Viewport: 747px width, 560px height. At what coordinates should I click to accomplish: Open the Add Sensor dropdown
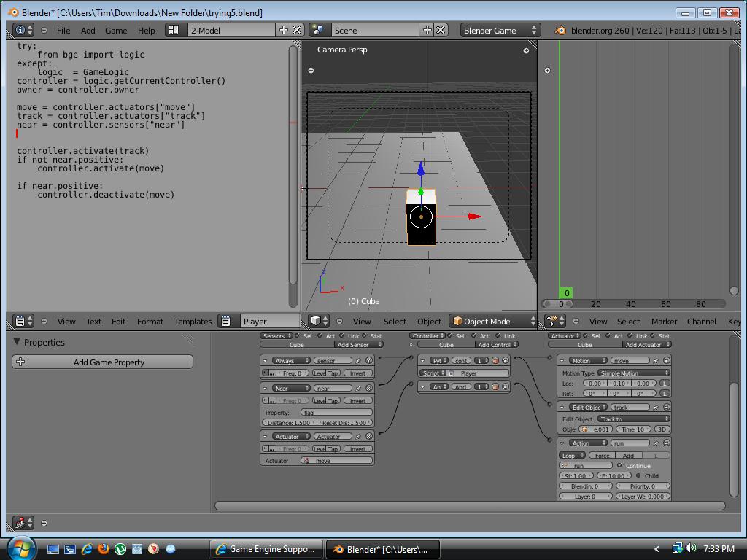pos(359,345)
